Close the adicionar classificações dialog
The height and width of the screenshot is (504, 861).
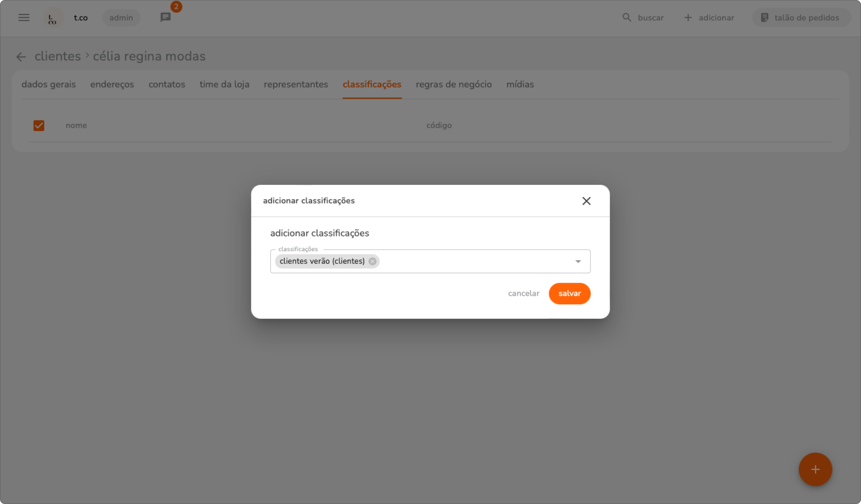pyautogui.click(x=586, y=201)
